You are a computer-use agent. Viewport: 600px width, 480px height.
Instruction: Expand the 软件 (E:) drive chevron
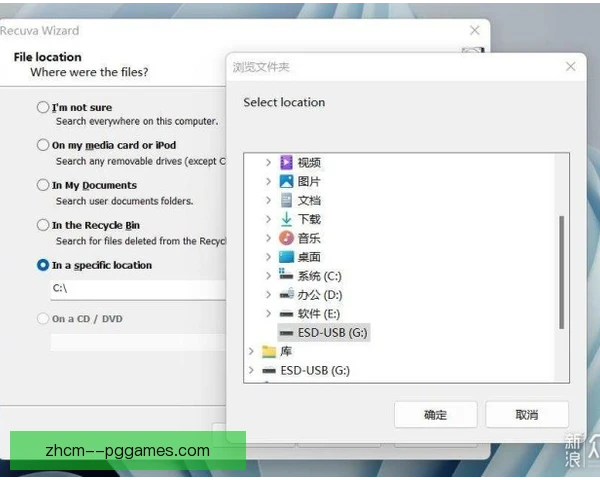(268, 313)
